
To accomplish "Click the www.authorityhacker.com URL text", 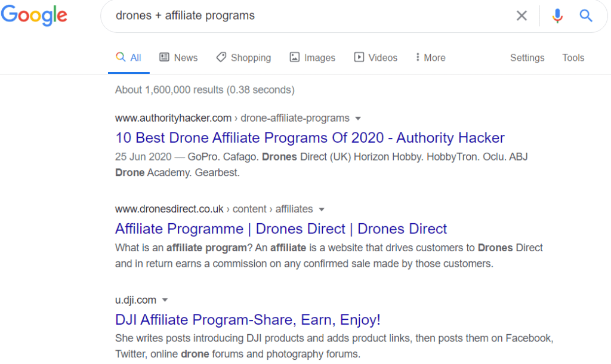I will coord(174,118).
